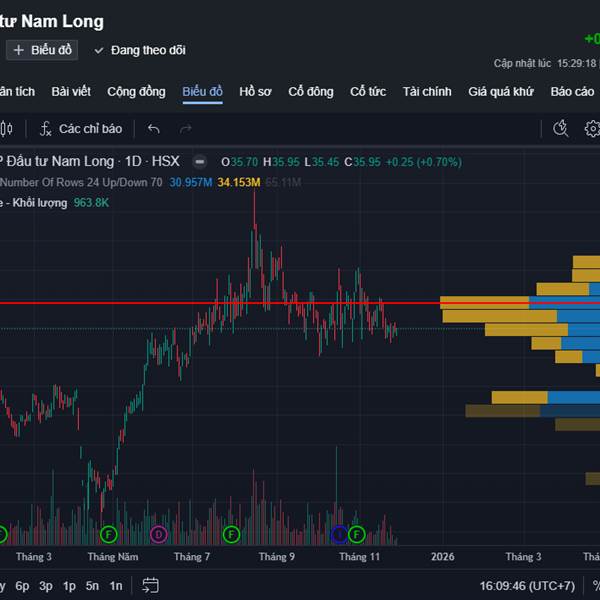Screen dimensions: 600x600
Task: Select the Biểu đồ tab
Action: pos(202,92)
